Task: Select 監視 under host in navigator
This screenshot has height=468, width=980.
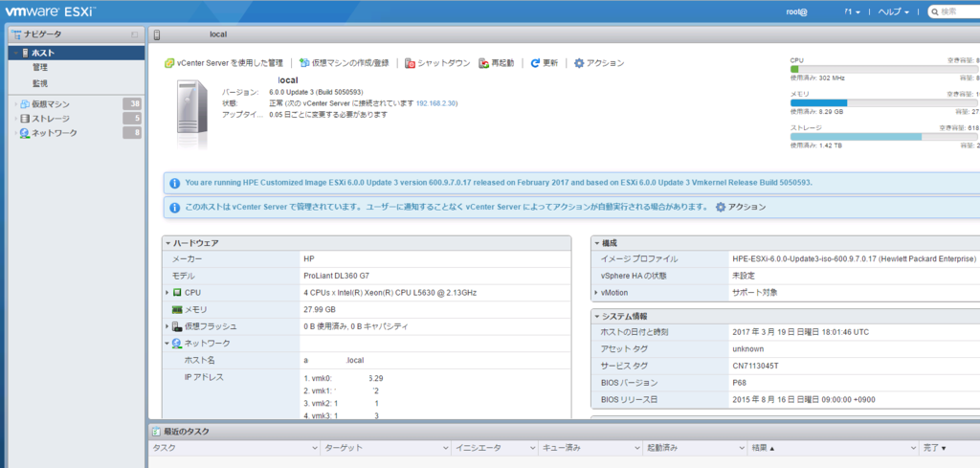Action: pyautogui.click(x=40, y=83)
